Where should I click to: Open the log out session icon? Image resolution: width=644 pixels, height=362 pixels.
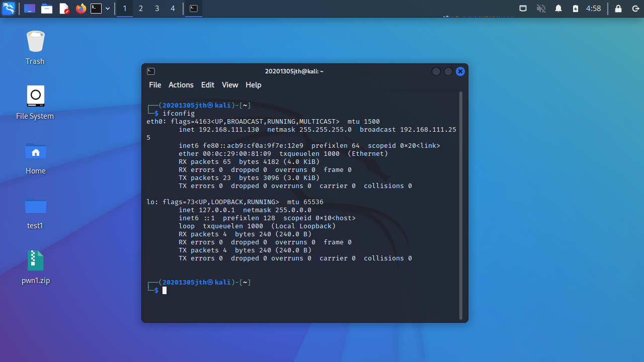click(x=635, y=9)
